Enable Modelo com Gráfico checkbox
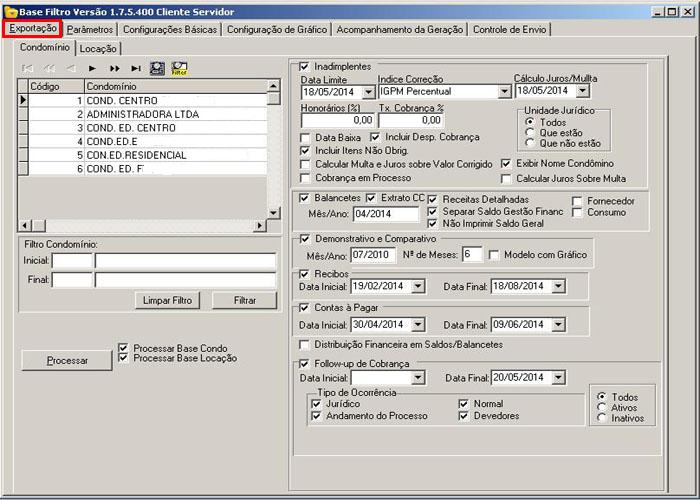The width and height of the screenshot is (700, 500). click(x=494, y=255)
